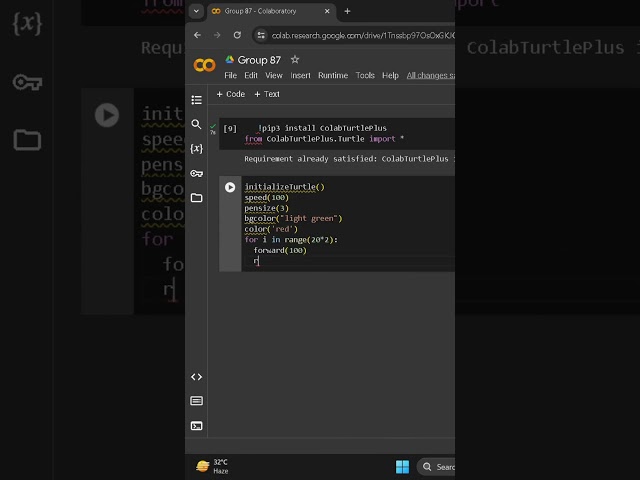640x480 pixels.
Task: Open the tab search dropdown arrow
Action: point(196,11)
